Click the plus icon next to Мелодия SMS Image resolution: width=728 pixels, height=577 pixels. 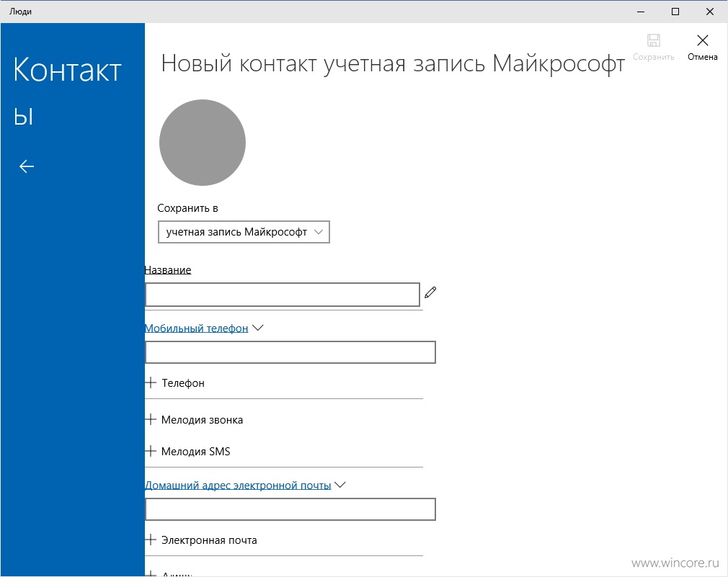coord(151,451)
